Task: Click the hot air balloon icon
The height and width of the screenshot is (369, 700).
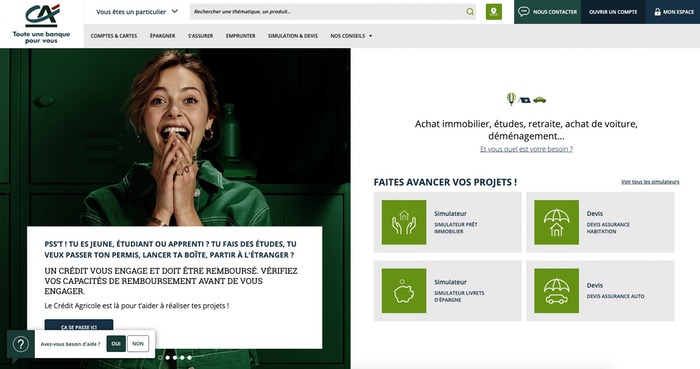Action: point(511,99)
